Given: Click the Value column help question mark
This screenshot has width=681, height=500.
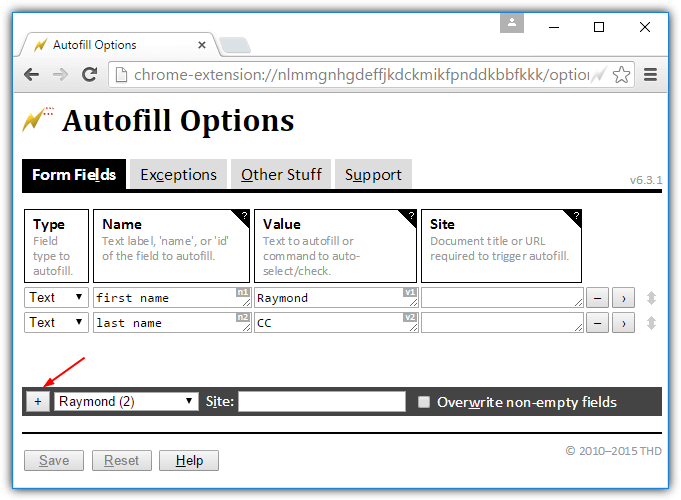Looking at the screenshot, I should [x=410, y=216].
